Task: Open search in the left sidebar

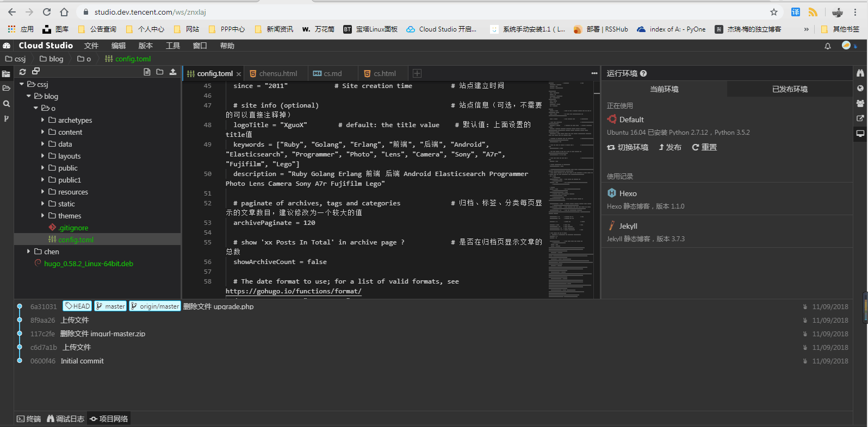Action: point(7,104)
